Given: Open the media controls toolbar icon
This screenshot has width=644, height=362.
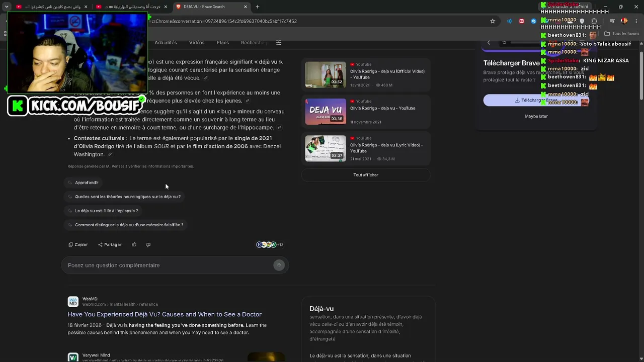Looking at the screenshot, I should 612,21.
